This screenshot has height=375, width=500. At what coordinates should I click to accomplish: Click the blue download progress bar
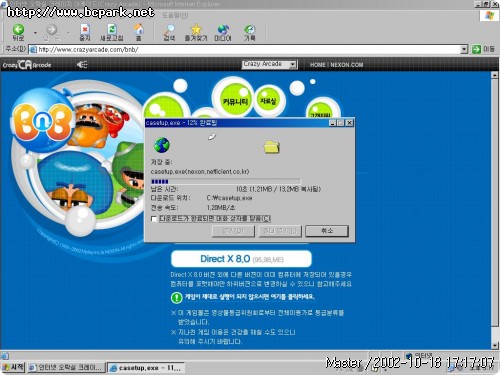click(226, 182)
